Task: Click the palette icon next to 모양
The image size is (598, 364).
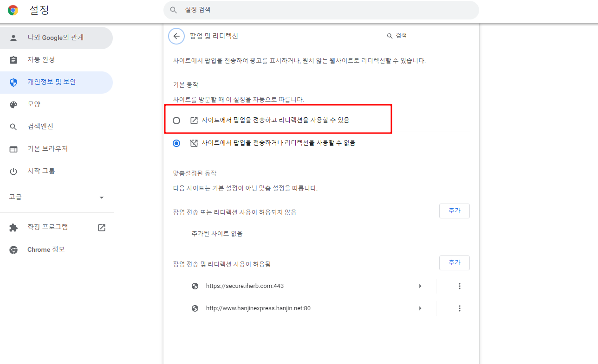Action: [13, 104]
